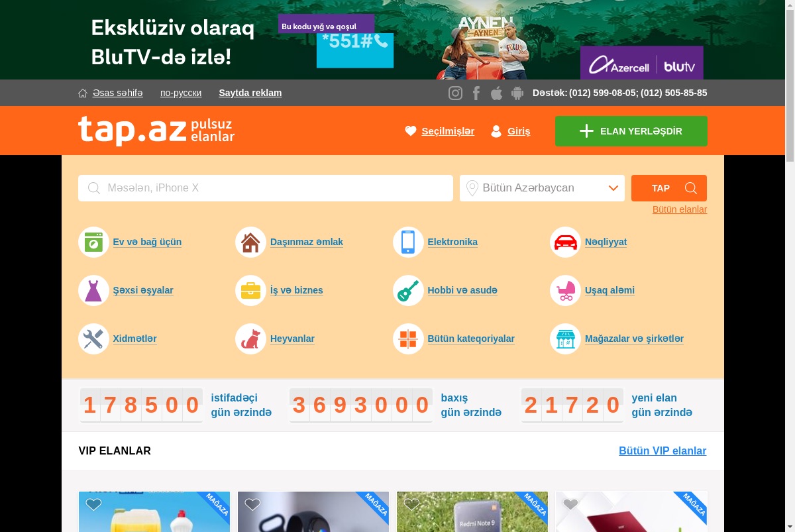Open the Redmi Note 9 listing thumbnail
The width and height of the screenshot is (795, 532).
click(x=472, y=511)
